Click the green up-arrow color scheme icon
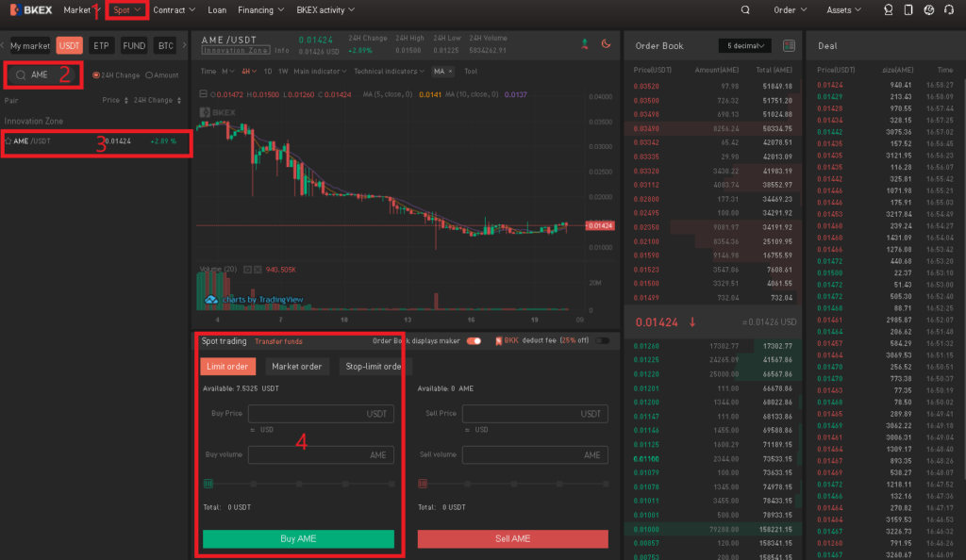966x560 pixels. coord(585,43)
